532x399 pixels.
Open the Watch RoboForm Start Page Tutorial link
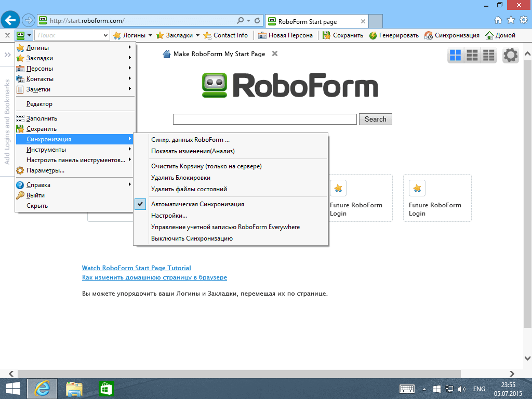click(x=136, y=268)
